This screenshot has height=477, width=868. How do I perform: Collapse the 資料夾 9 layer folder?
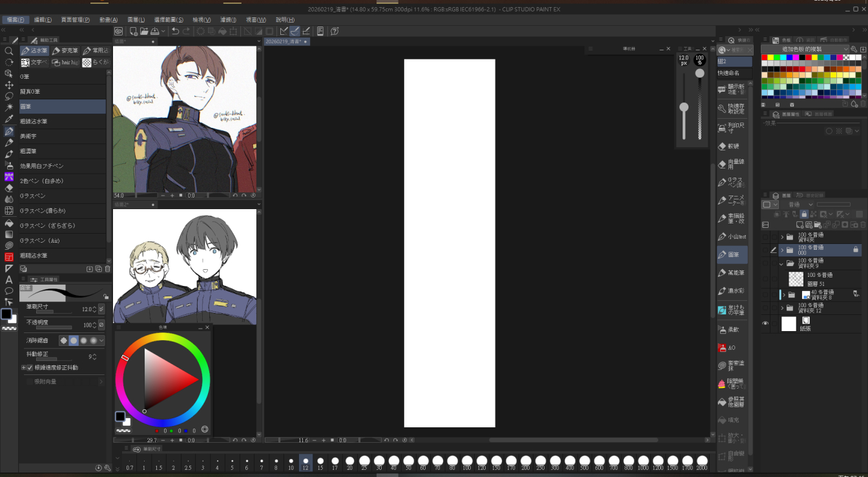[x=782, y=264]
